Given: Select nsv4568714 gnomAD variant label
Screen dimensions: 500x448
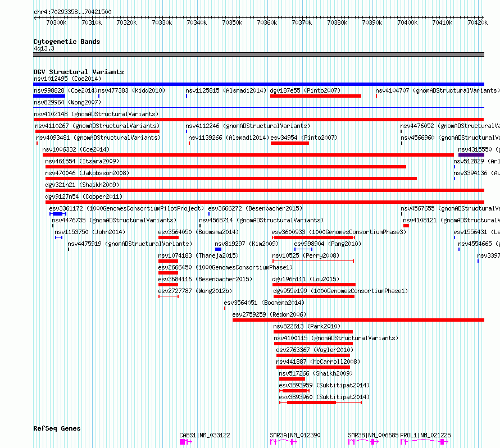Looking at the screenshot, I should [x=261, y=220].
